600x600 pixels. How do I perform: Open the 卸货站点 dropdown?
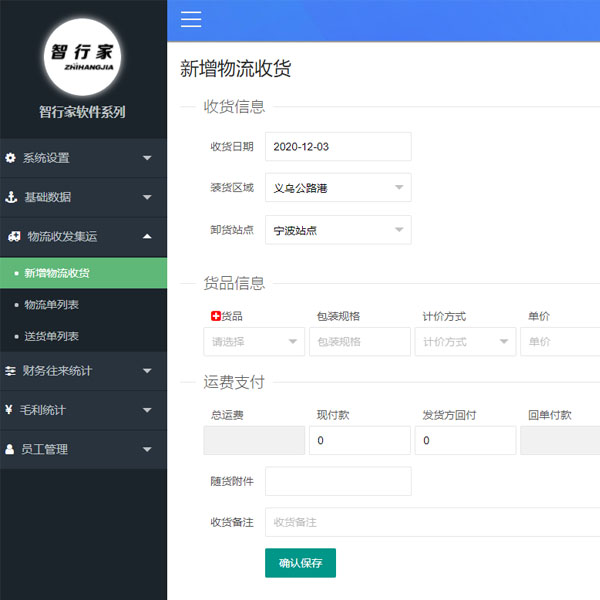pos(338,230)
